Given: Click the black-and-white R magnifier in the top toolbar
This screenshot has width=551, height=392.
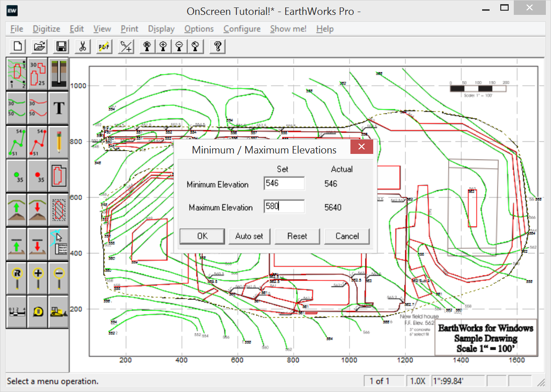Looking at the screenshot, I should pyautogui.click(x=147, y=47).
